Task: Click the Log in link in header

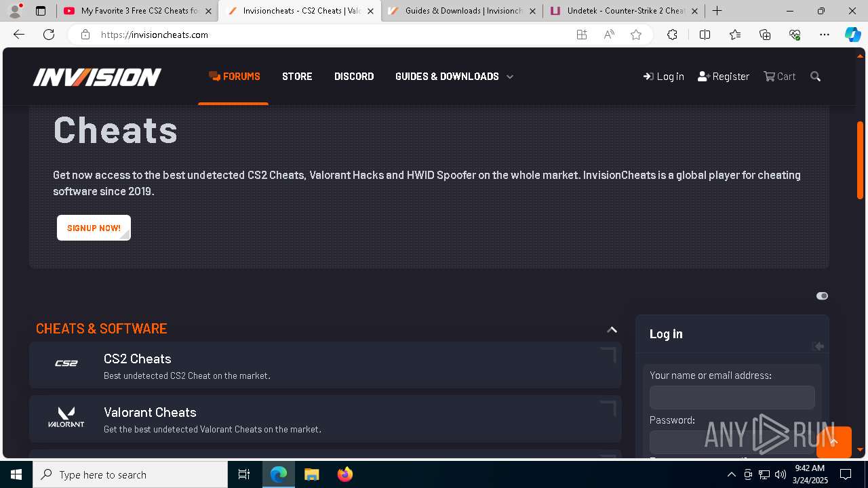Action: (663, 77)
